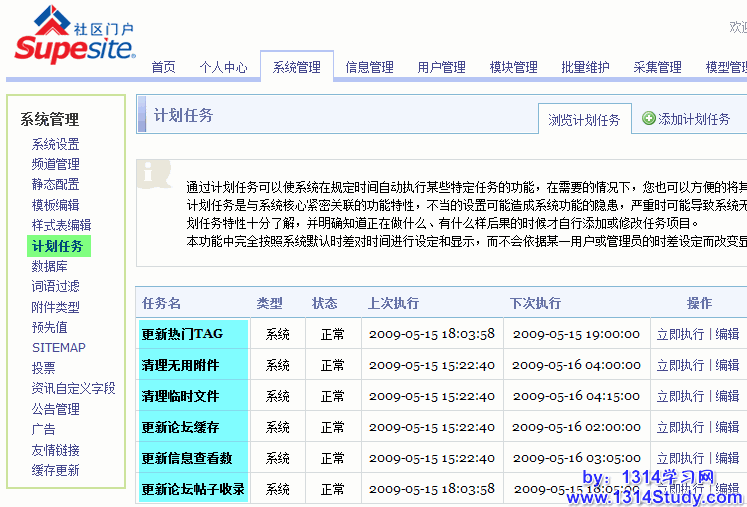The width and height of the screenshot is (747, 507).
Task: Select 缓存更新 in sidebar menu
Action: 55,470
